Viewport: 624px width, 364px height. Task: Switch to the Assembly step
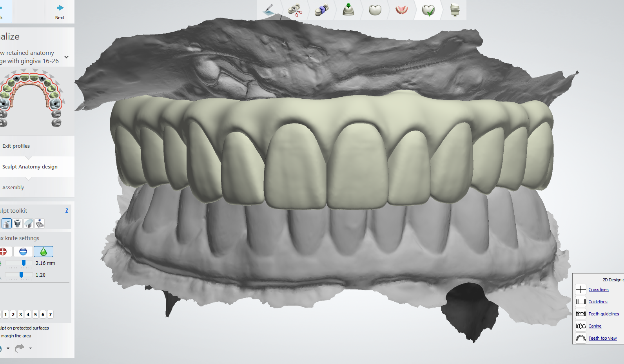point(13,188)
